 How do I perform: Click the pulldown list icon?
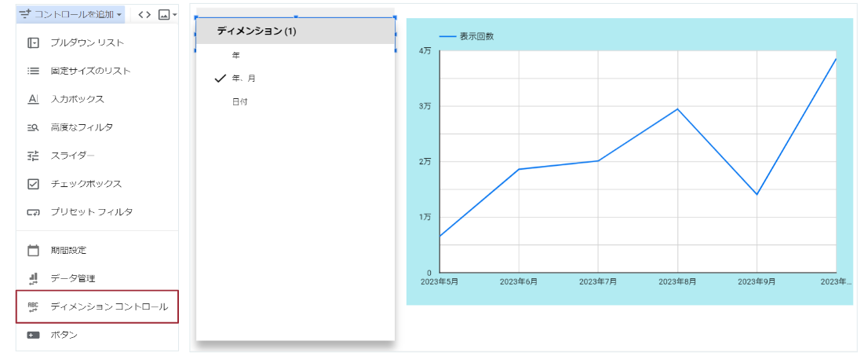click(x=33, y=42)
